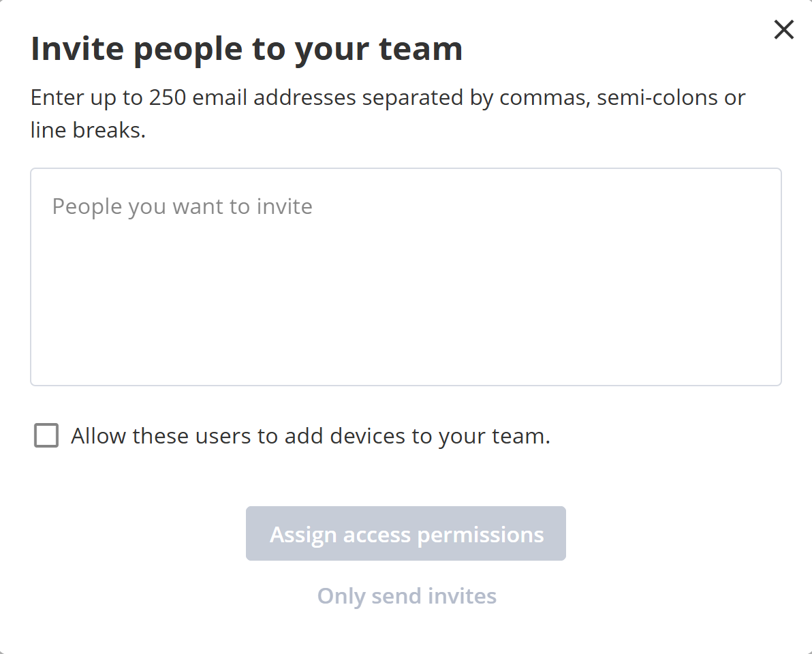Choose Only send invites below the button
This screenshot has height=654, width=812.
click(x=407, y=596)
